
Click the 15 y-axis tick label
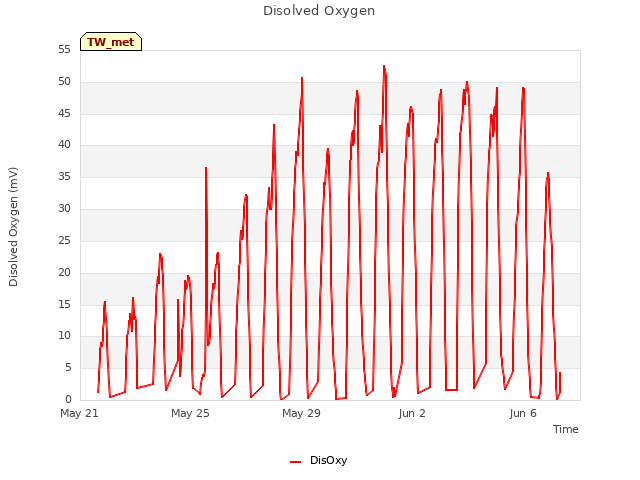64,304
